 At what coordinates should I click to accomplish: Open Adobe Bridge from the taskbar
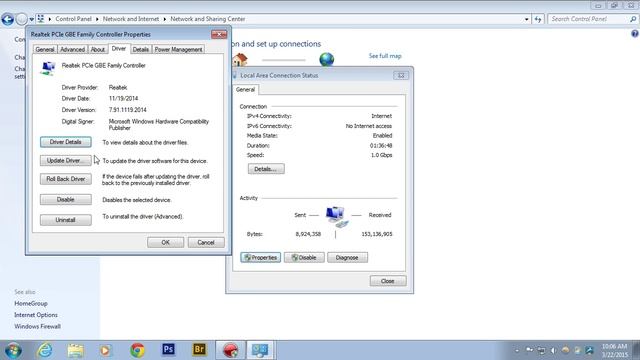(199, 349)
